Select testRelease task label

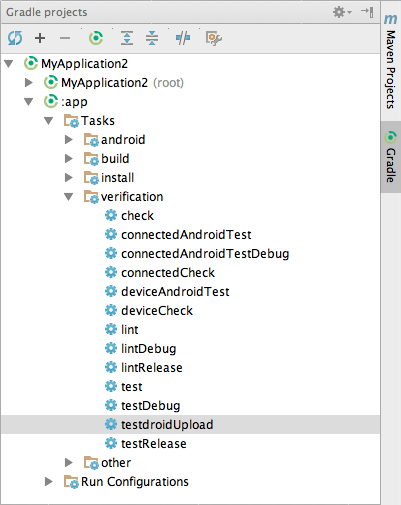[154, 444]
